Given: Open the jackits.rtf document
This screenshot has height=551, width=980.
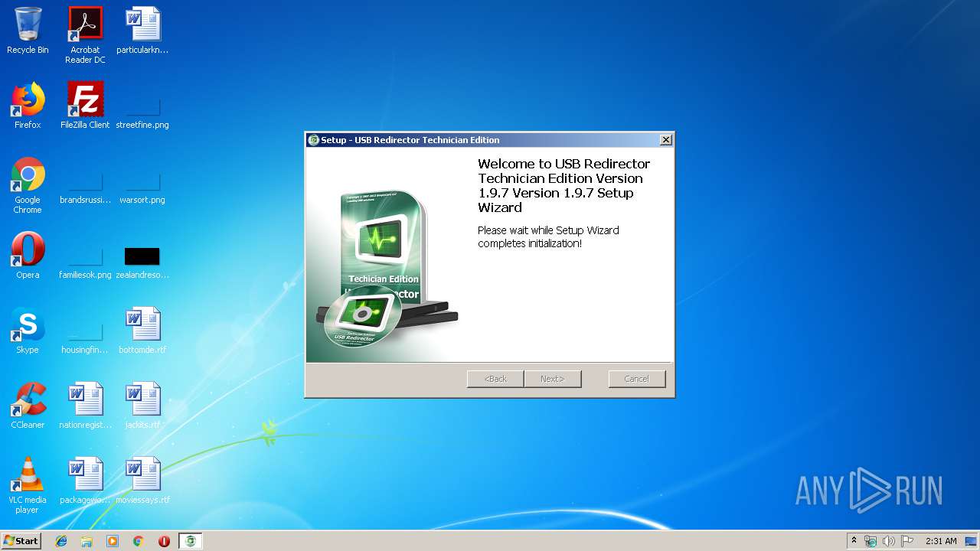Looking at the screenshot, I should click(x=142, y=406).
